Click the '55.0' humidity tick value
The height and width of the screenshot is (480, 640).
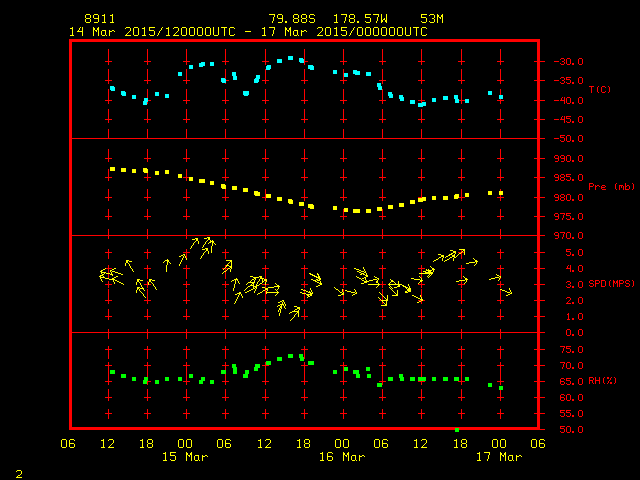tap(571, 413)
